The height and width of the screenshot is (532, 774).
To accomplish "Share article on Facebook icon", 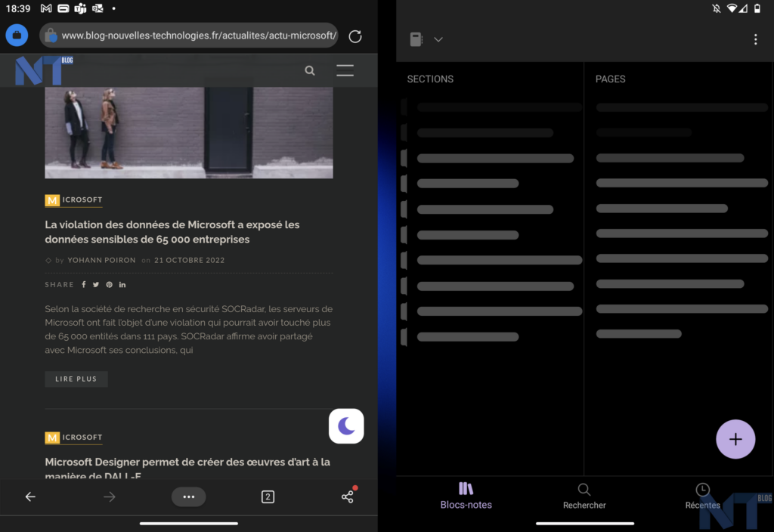I will [x=84, y=284].
